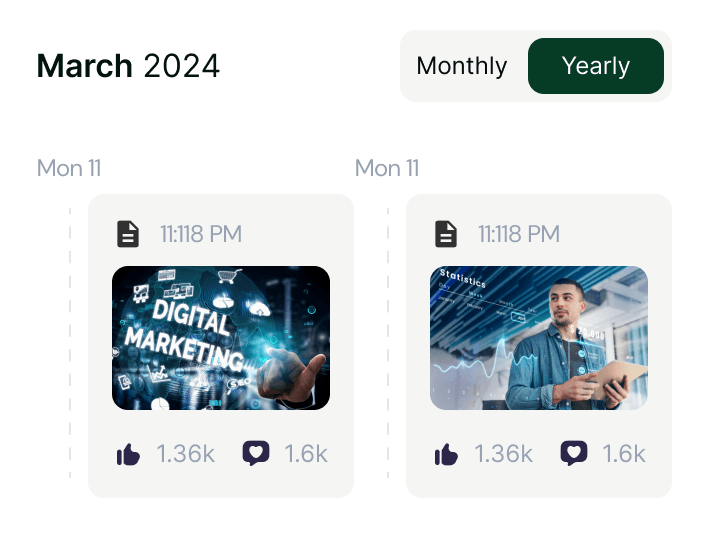
Task: Open the Statistics man-with-tablet thumbnail
Action: (539, 337)
